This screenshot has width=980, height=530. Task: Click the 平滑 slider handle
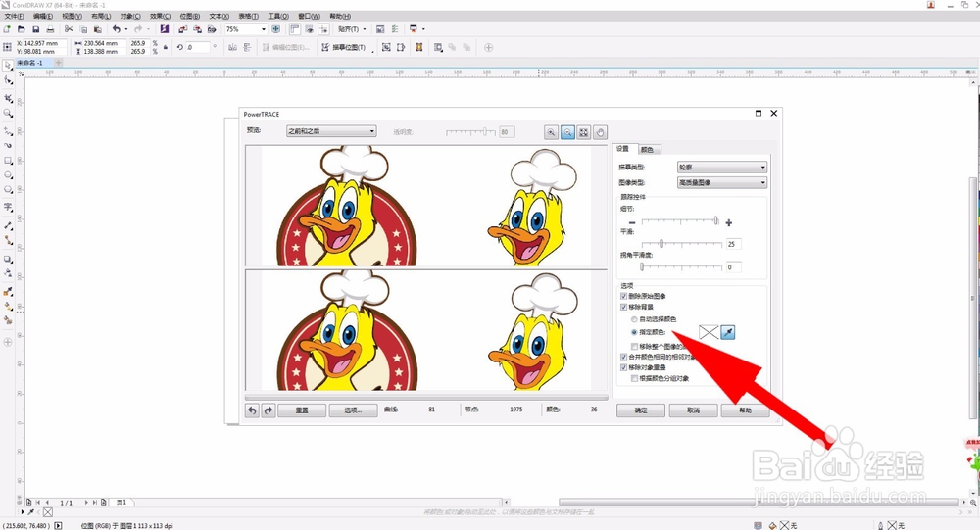661,244
